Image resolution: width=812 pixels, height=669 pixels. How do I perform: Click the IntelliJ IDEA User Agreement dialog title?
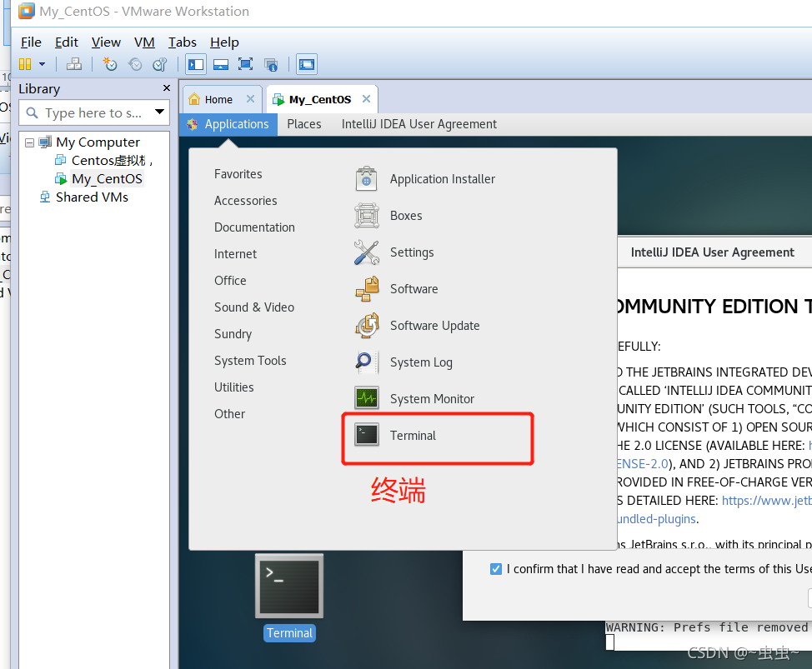pos(712,252)
